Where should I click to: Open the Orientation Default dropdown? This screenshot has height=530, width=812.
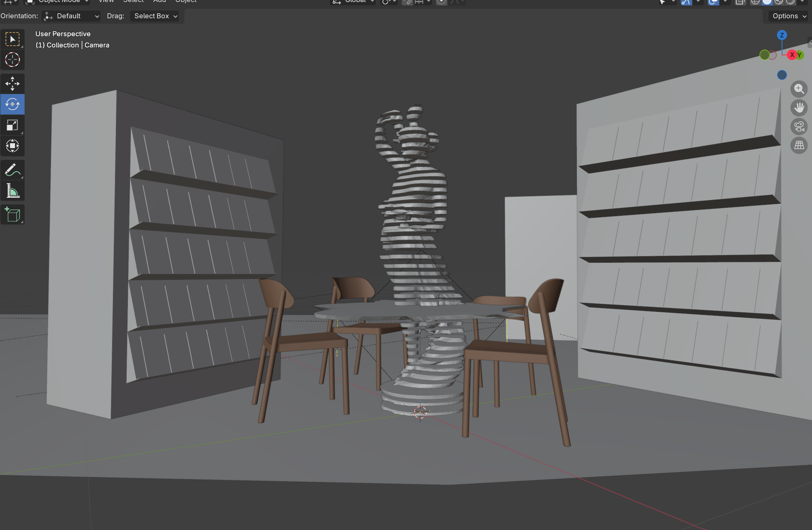(72, 16)
